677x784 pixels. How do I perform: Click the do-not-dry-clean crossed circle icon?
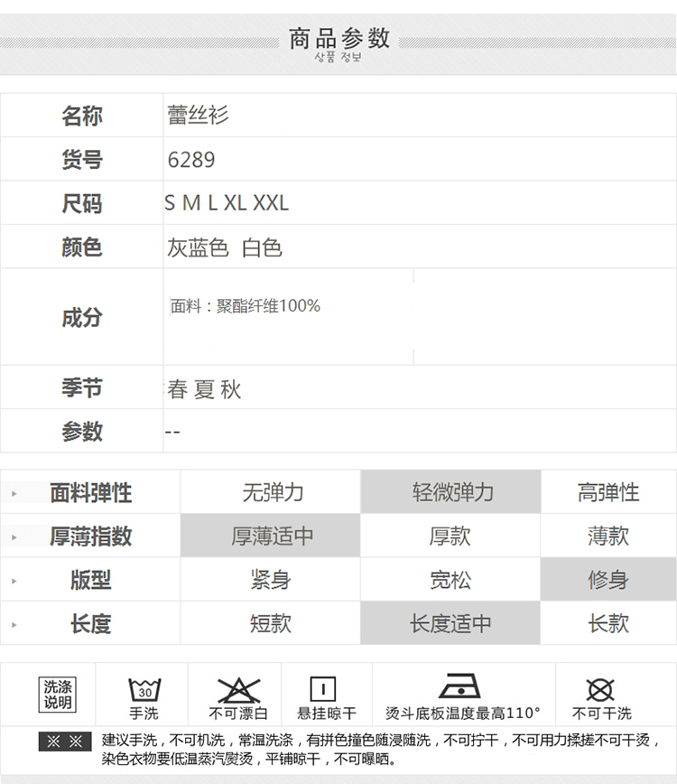pos(600,690)
